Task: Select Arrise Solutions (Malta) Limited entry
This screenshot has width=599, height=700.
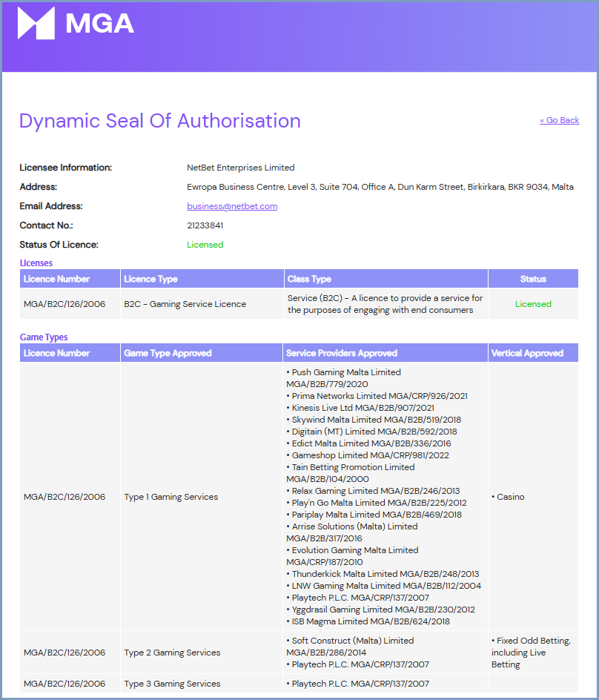Action: [x=352, y=532]
